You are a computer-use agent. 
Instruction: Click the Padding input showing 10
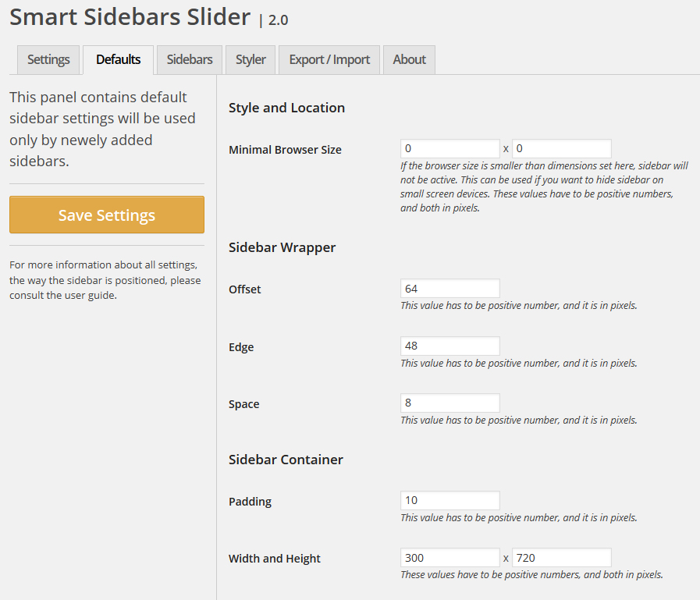coord(449,500)
